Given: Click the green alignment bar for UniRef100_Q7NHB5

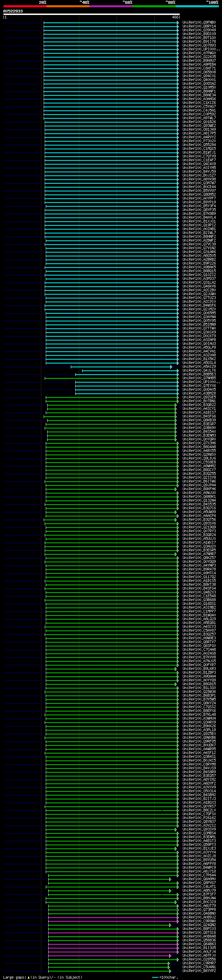Looking at the screenshot, I should click(112, 378).
